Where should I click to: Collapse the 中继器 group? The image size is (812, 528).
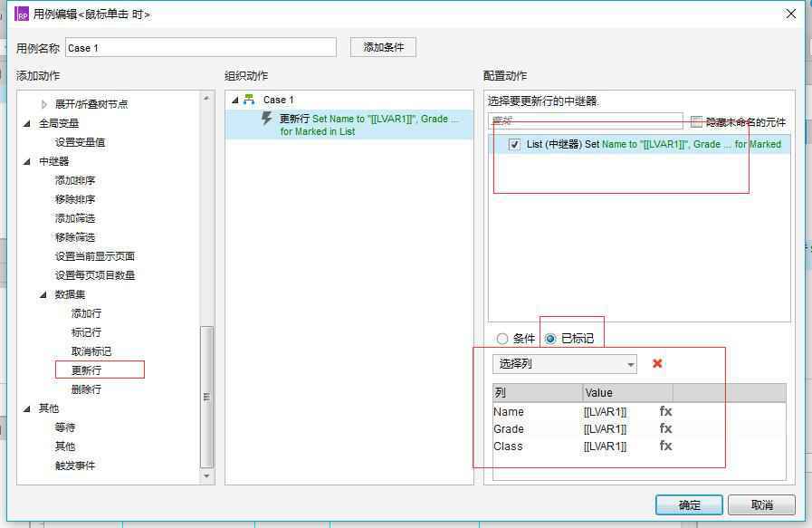tap(27, 161)
